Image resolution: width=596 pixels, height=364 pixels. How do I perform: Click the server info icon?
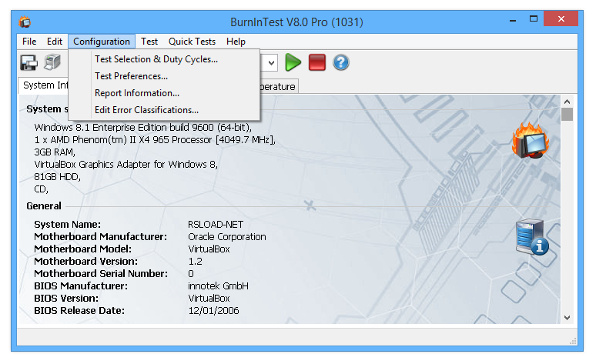(x=532, y=237)
